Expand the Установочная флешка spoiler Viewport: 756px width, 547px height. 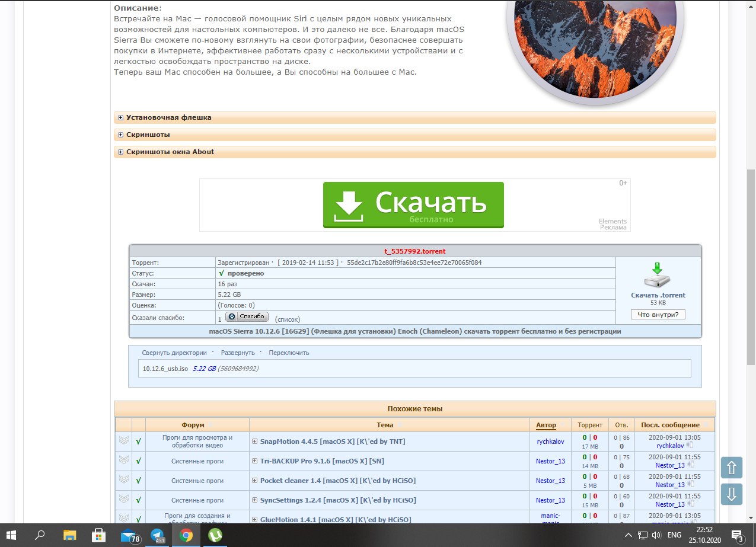(x=120, y=117)
